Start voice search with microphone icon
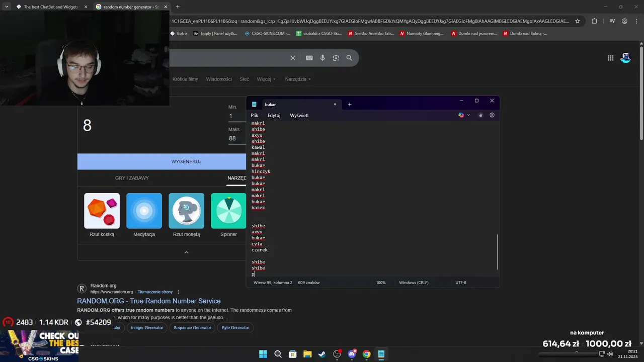Viewport: 644px width, 362px height. 323,58
